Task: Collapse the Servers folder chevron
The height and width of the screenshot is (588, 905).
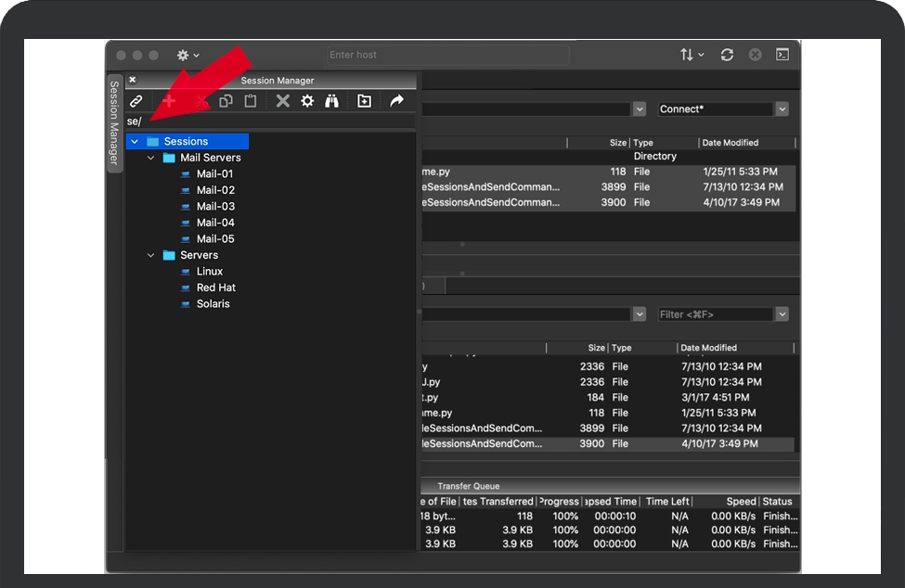Action: click(151, 255)
